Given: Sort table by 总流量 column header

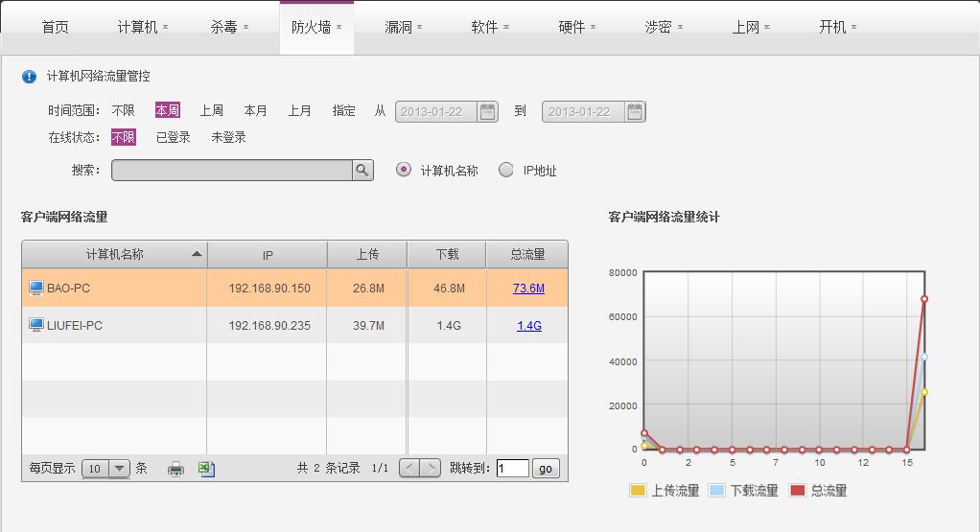Looking at the screenshot, I should pos(527,254).
